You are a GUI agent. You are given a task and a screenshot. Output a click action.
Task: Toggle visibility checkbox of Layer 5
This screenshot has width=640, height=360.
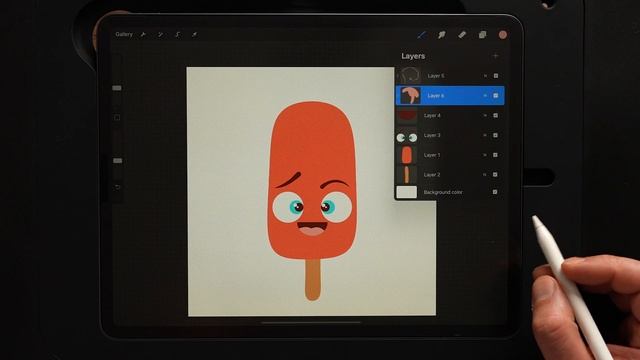pyautogui.click(x=496, y=76)
